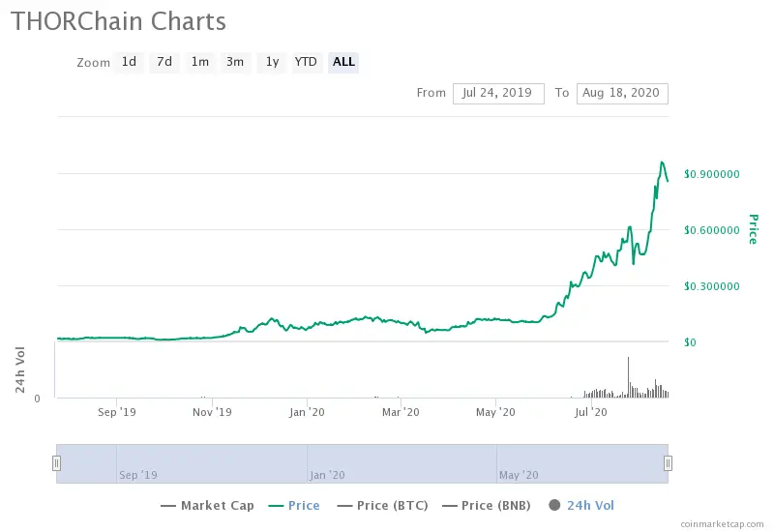Click the May '20 x-axis label
Screen dimensions: 774x532
pyautogui.click(x=495, y=412)
